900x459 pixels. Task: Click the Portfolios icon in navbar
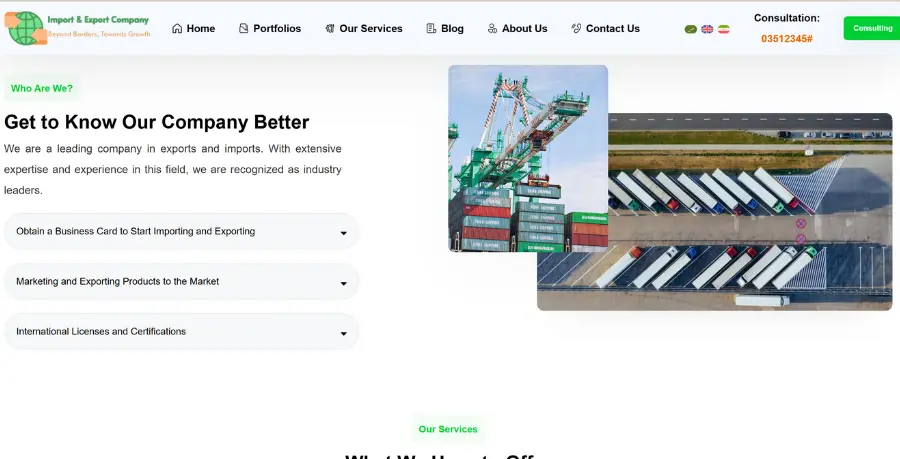[x=243, y=29]
